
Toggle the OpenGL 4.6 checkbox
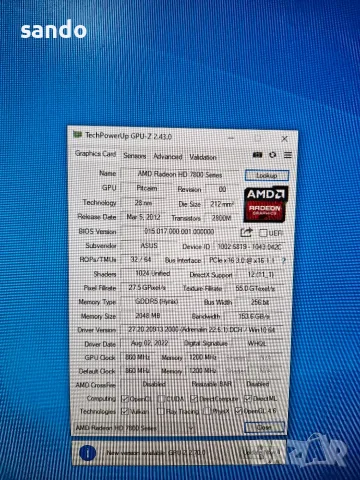[239, 411]
